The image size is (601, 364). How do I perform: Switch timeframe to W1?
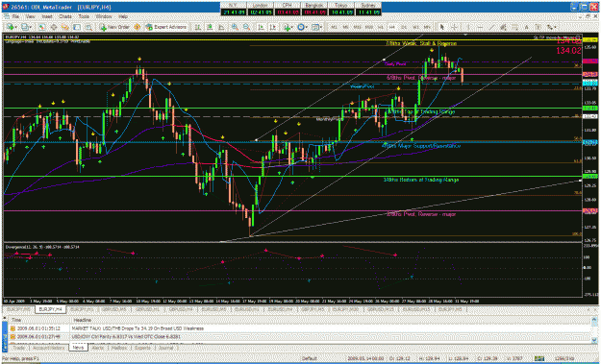(415, 27)
